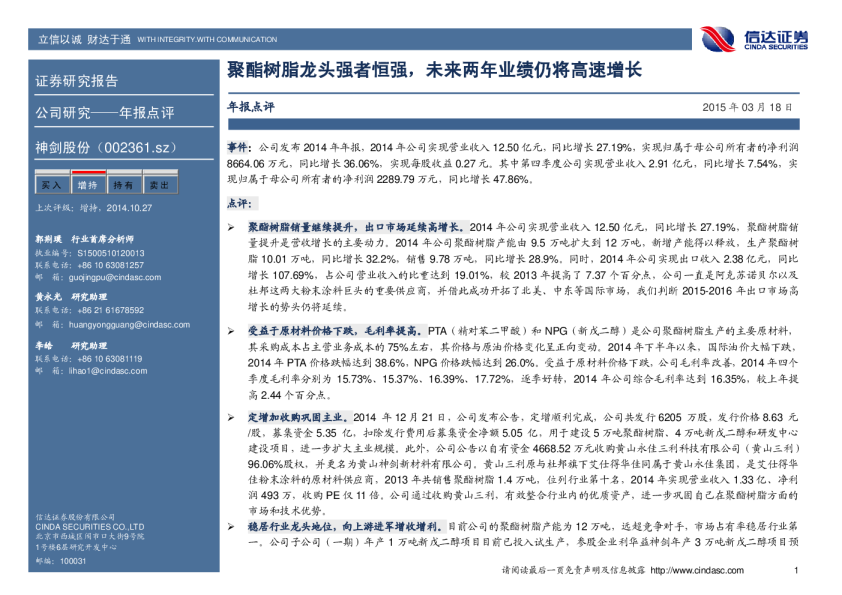The image size is (842, 595).
Task: Click the date 2015年03月18日
Action: (x=747, y=107)
